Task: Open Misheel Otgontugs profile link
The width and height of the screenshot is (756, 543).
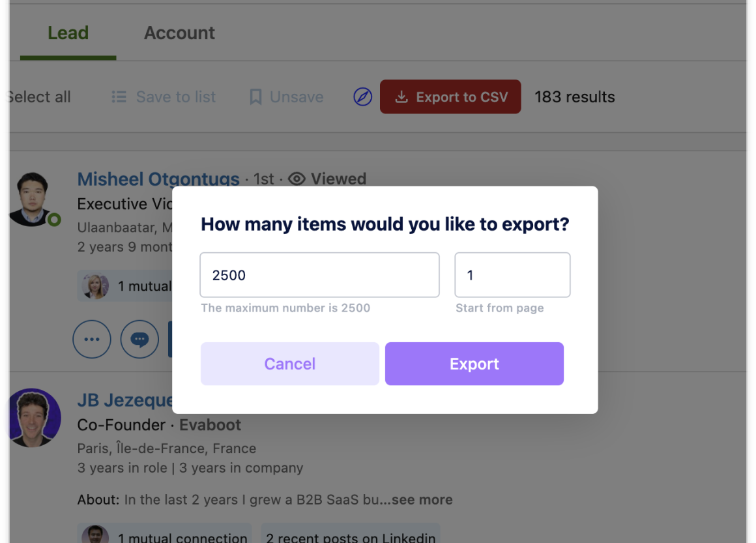Action: [158, 179]
